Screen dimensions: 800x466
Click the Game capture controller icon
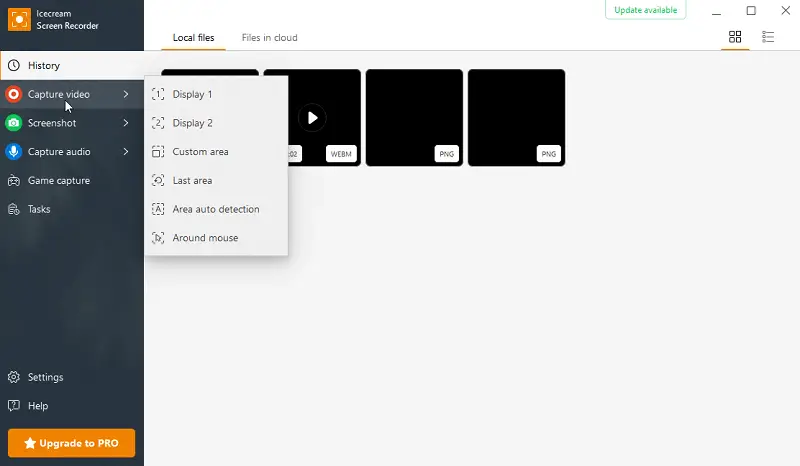click(14, 181)
